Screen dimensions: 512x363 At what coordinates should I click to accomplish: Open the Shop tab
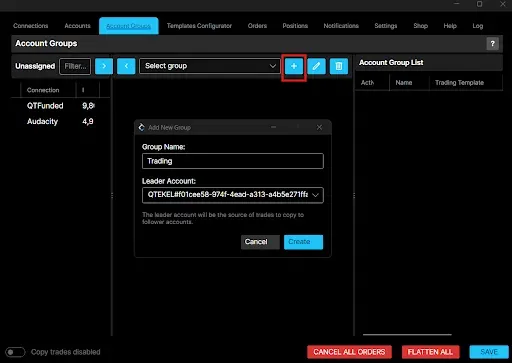pyautogui.click(x=421, y=26)
